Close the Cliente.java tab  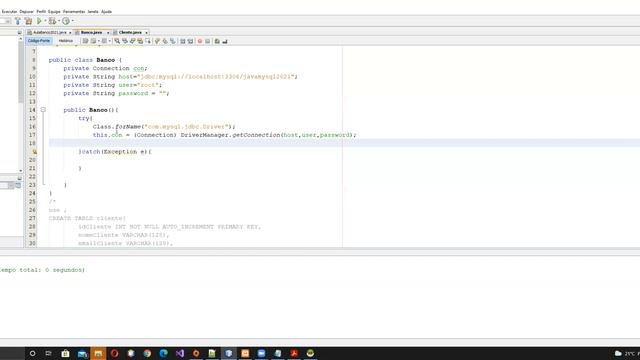(146, 33)
